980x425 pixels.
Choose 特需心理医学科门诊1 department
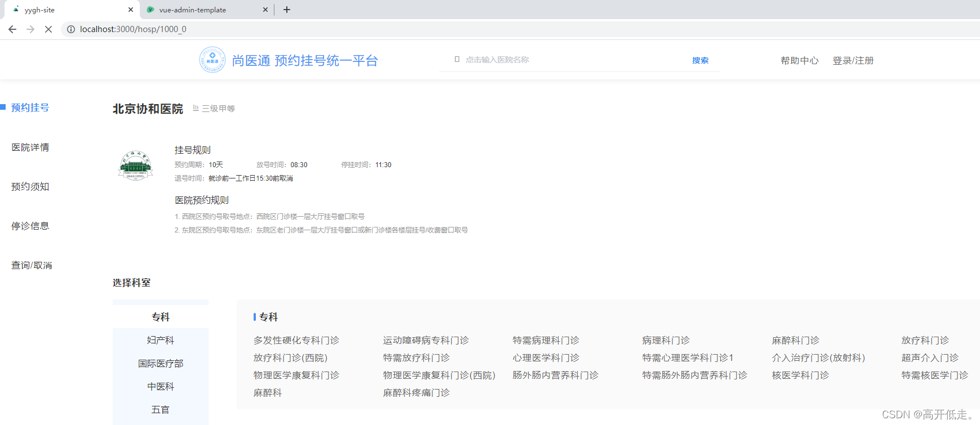click(x=688, y=357)
